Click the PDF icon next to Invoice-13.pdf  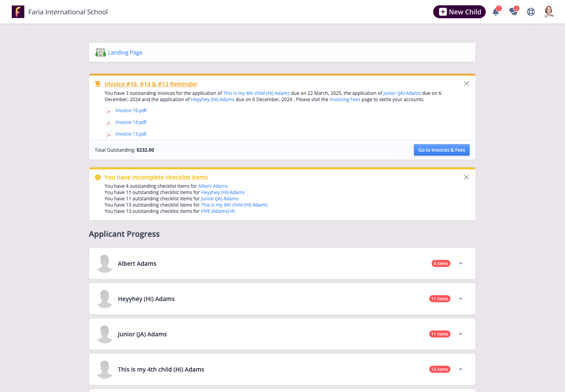108,134
